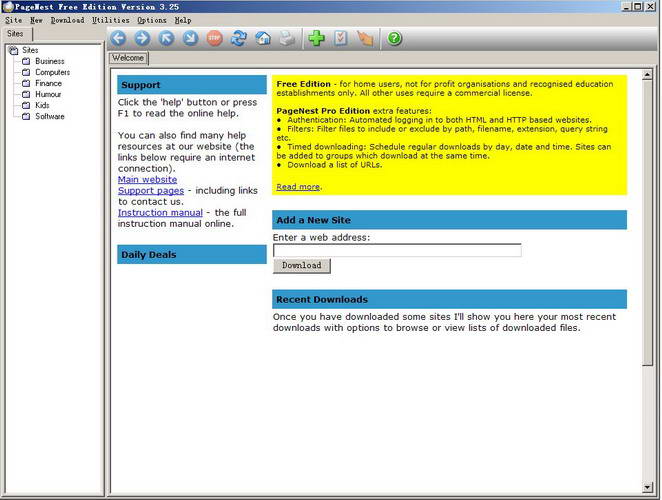Select the Humour tree label
This screenshot has width=662, height=500.
pyautogui.click(x=48, y=94)
